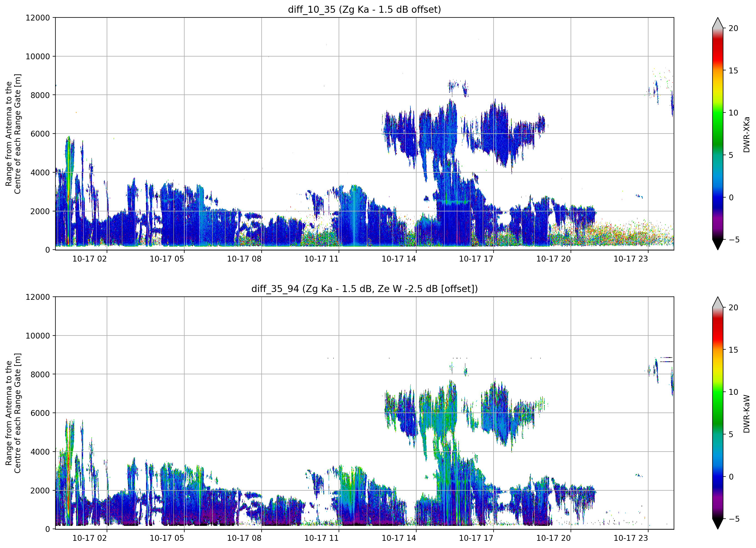756x548 pixels.
Task: Click the '10-17 08' x-axis label of the top plot
Action: 244,259
